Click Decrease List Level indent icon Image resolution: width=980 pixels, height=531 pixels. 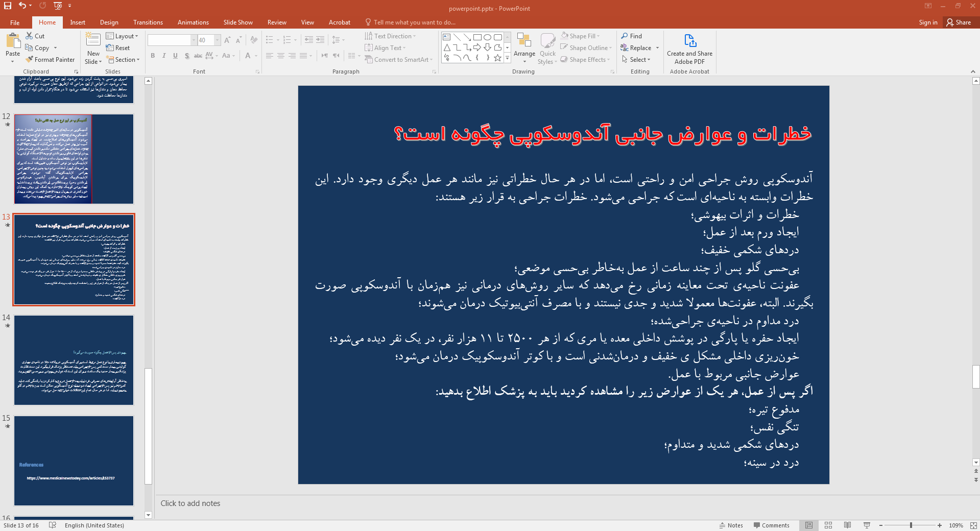(x=309, y=40)
